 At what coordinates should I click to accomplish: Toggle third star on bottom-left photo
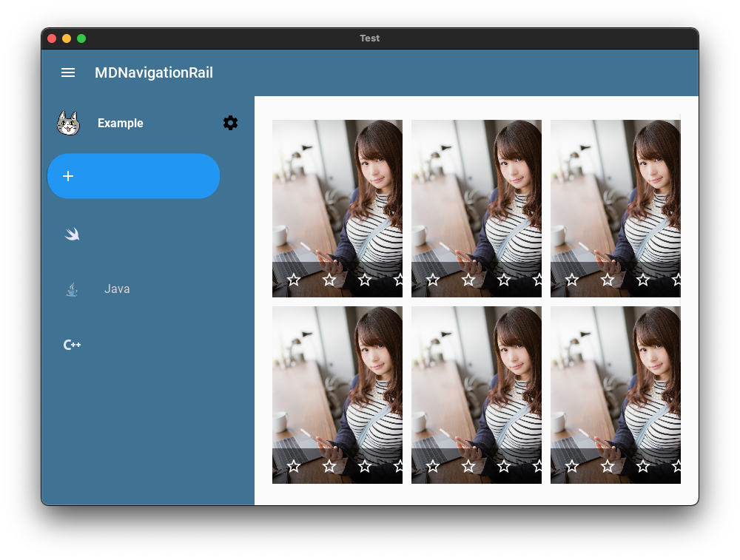pos(365,467)
